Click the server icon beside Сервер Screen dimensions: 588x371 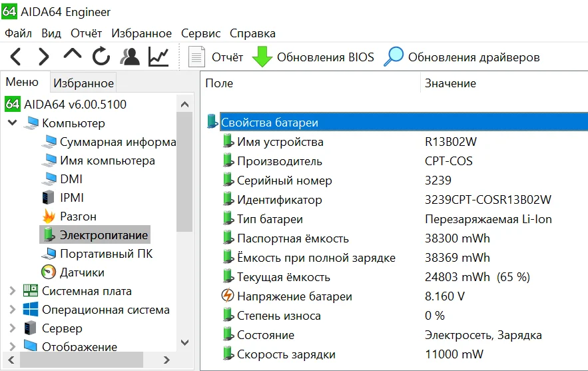point(31,328)
